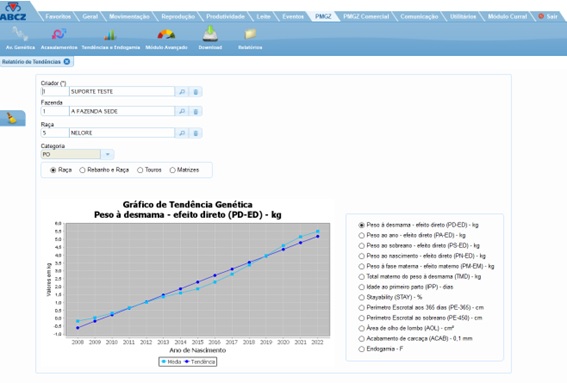Click the Fazenda code field
Image resolution: width=567 pixels, height=383 pixels.
(x=55, y=111)
